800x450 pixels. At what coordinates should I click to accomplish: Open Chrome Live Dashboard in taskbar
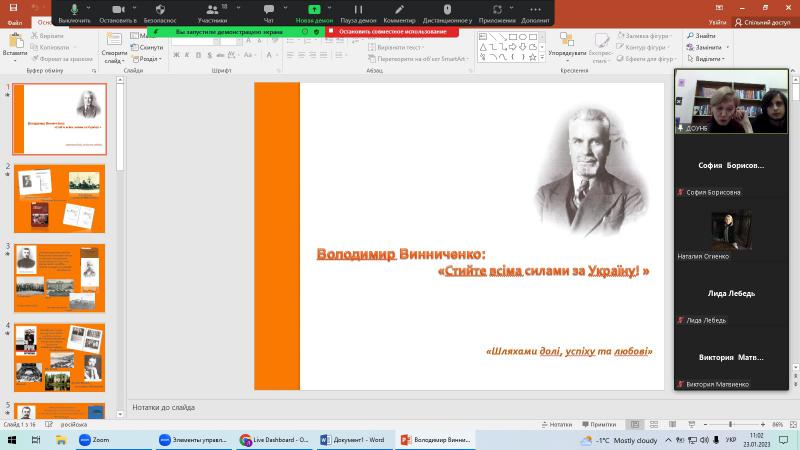pyautogui.click(x=276, y=440)
